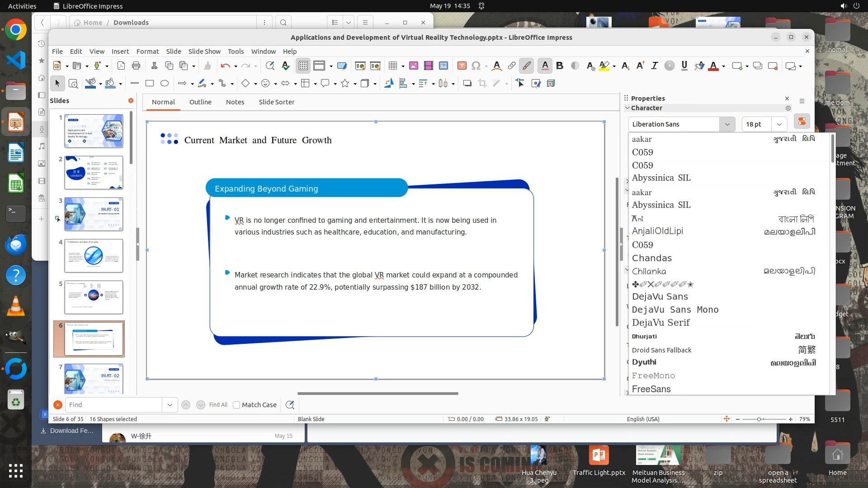Select slide 4 thumbnail in Slides panel

click(x=94, y=256)
